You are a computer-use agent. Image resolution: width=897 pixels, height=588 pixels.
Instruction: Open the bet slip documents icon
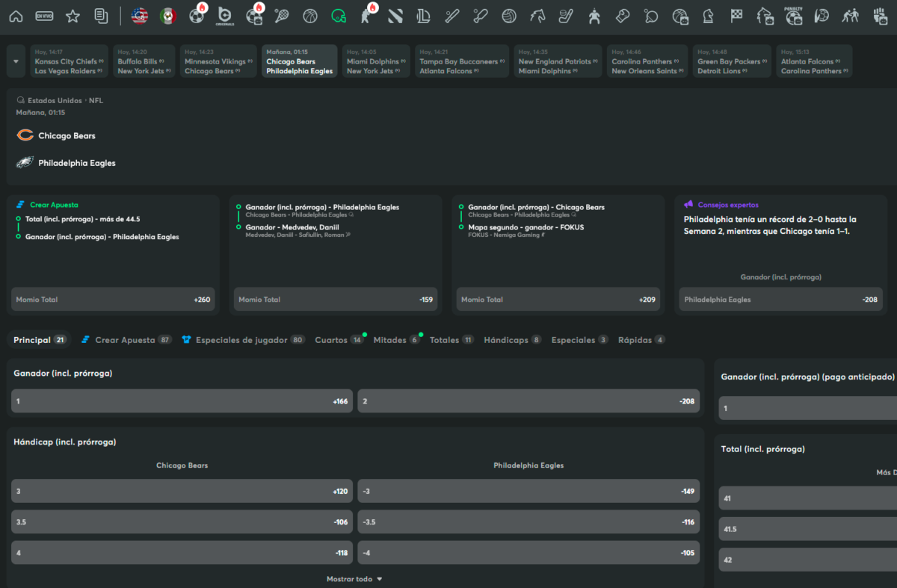coord(101,16)
